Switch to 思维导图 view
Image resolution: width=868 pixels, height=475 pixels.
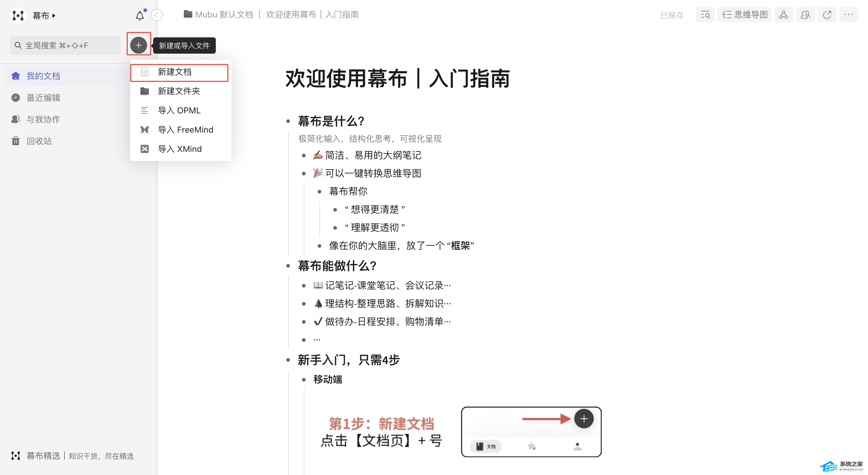[x=744, y=15]
